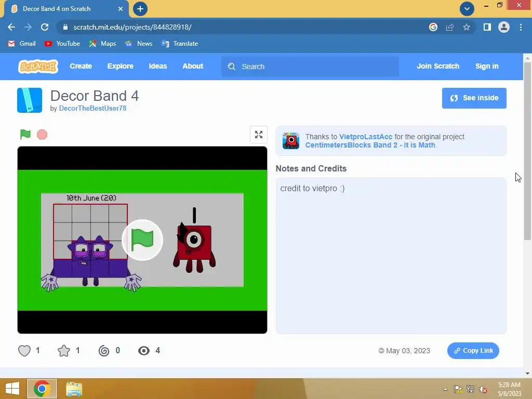Open DecorTheBestUser78 profile link
The height and width of the screenshot is (399, 532).
tap(92, 108)
